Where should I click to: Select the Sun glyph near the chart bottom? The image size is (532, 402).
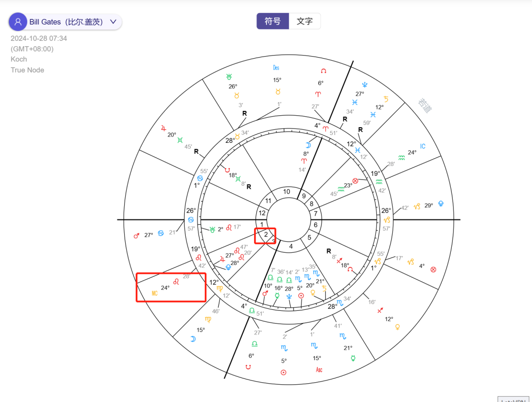click(283, 372)
